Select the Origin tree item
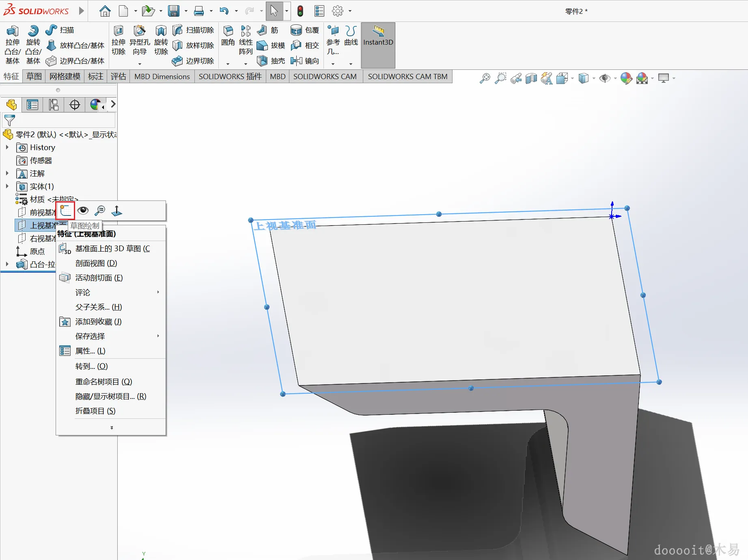Screen dimensions: 748x560 coord(37,252)
